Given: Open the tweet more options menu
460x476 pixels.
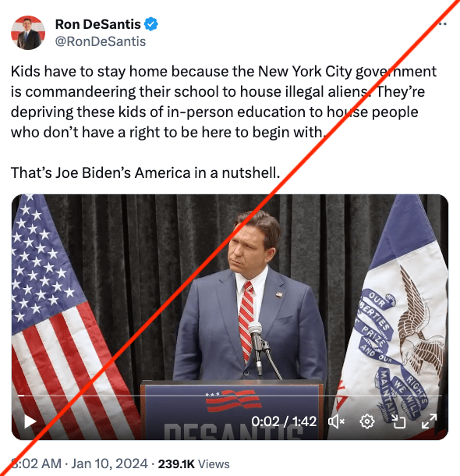Looking at the screenshot, I should (x=443, y=23).
